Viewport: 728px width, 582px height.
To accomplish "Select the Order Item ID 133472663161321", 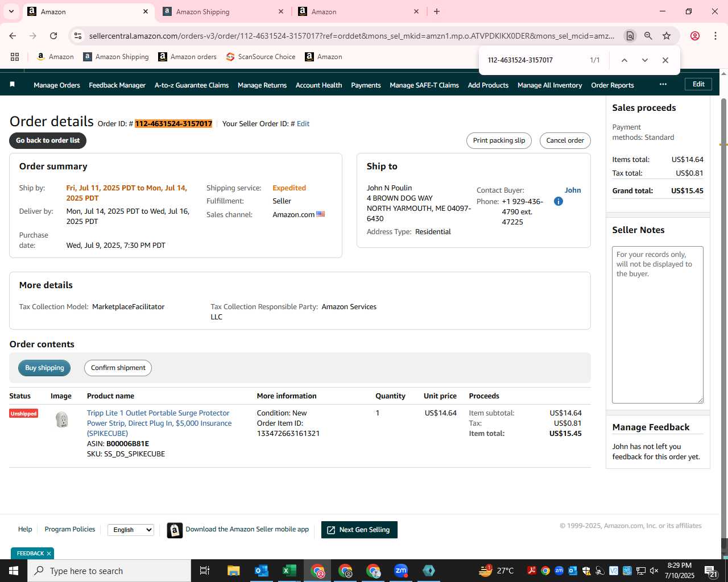I will (x=288, y=434).
